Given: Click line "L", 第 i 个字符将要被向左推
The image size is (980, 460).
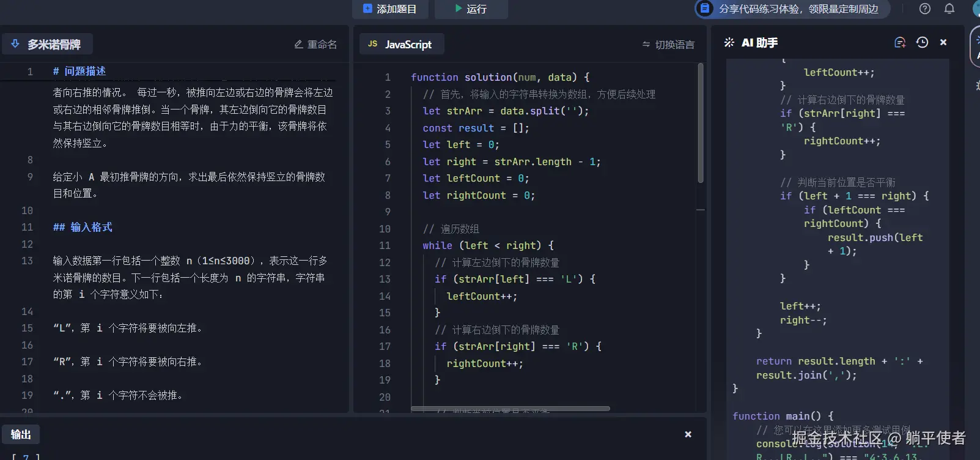Looking at the screenshot, I should pos(128,328).
